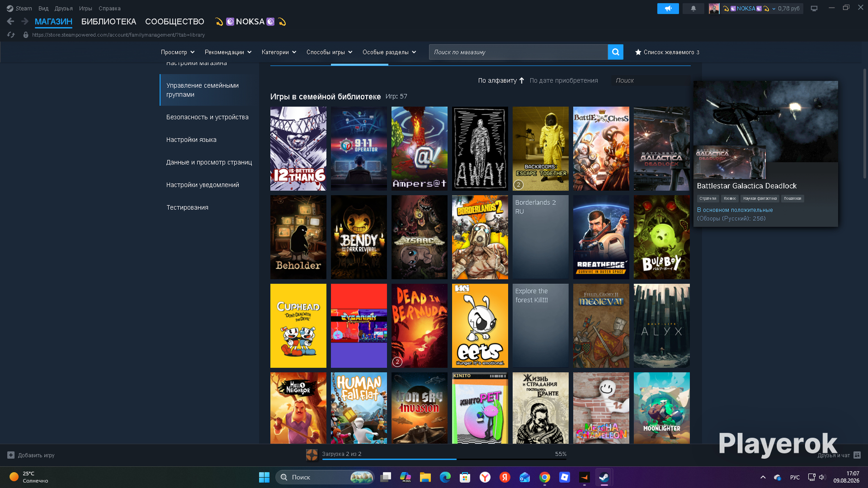Viewport: 868px width, 488px height.
Task: Launch Microsoft Edge from the taskbar
Action: pos(445,477)
